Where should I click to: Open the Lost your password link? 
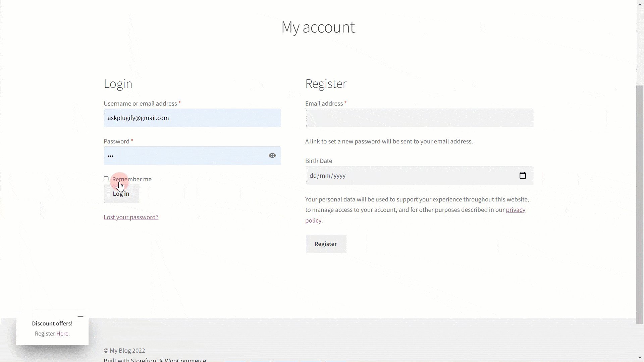click(x=131, y=217)
